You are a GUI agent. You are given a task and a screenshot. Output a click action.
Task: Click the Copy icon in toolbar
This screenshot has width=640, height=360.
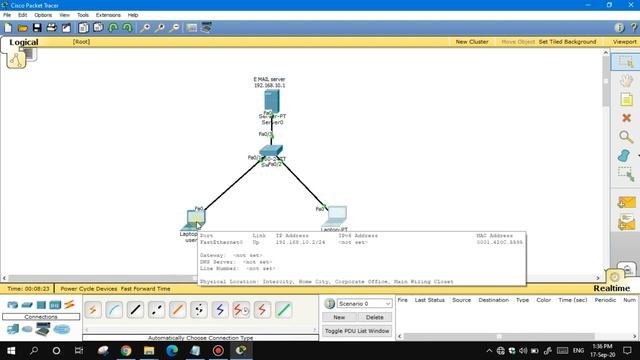[83, 28]
